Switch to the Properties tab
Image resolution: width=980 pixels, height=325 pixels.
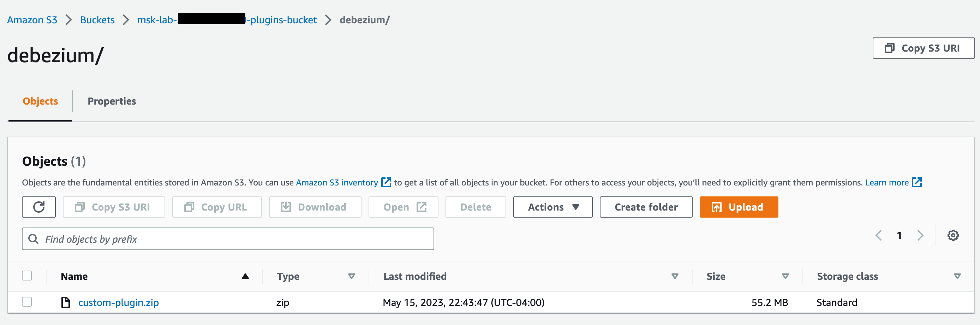pos(112,101)
